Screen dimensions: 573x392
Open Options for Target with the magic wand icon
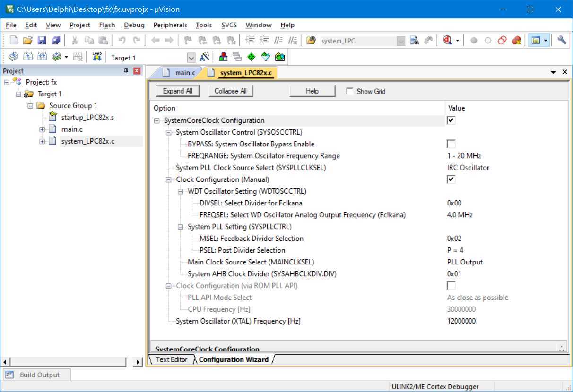pyautogui.click(x=204, y=57)
